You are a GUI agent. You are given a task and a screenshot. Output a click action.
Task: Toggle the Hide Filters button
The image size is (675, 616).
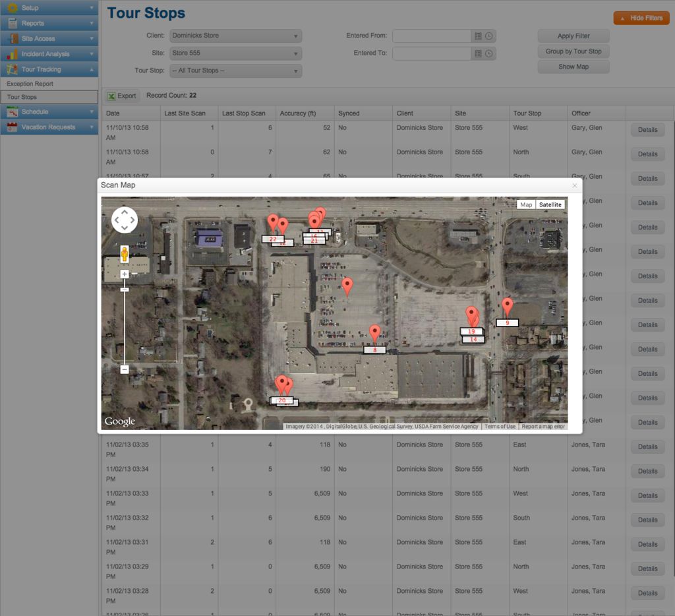pyautogui.click(x=641, y=18)
